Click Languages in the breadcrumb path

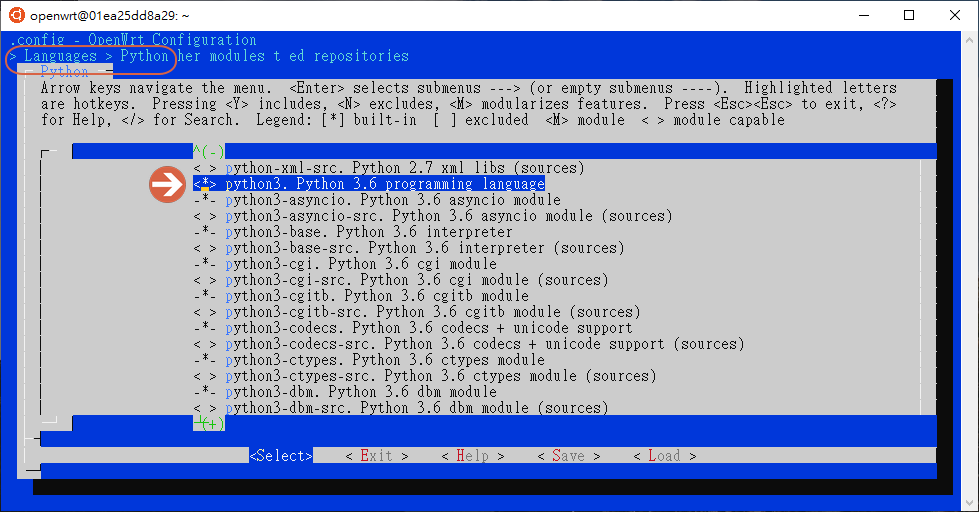(61, 56)
